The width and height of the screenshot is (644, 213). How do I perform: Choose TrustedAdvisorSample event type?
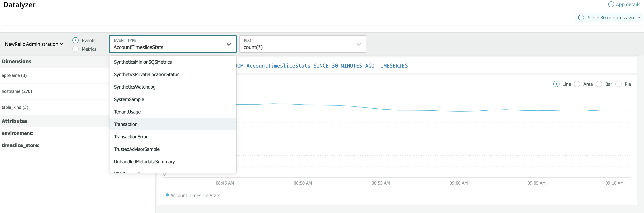(x=173, y=149)
